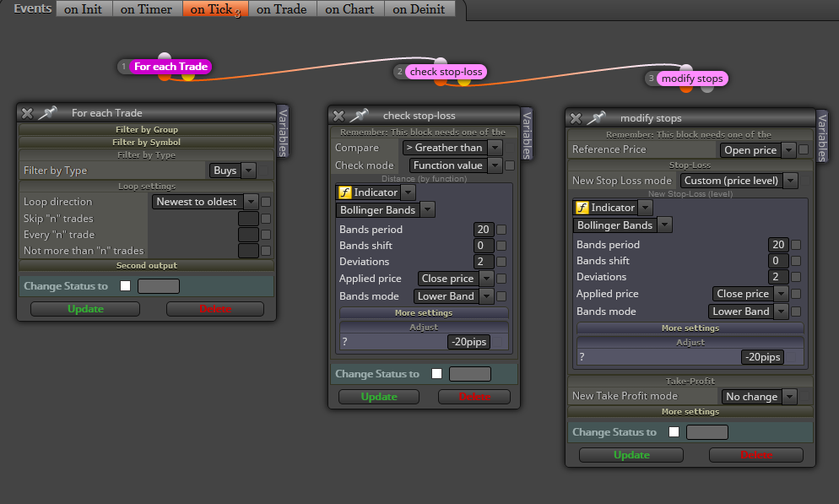The height and width of the screenshot is (504, 839).
Task: Click Update in modify stops panel
Action: click(631, 455)
